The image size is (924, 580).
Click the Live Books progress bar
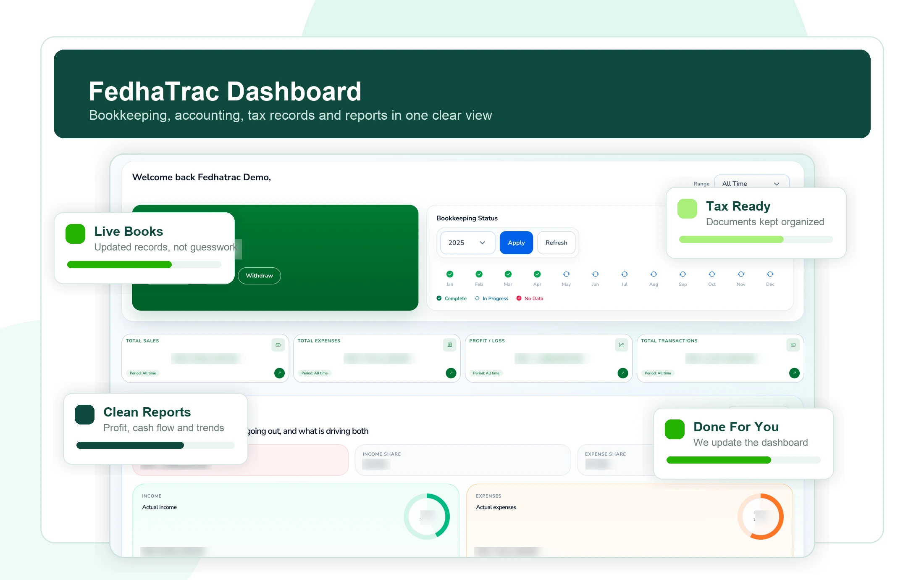click(x=144, y=264)
